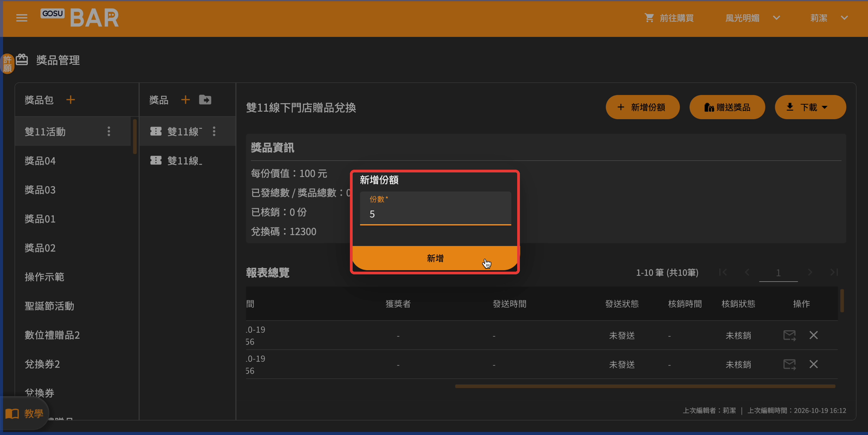Go to next report page
Viewport: 868px width, 435px height.
(810, 272)
